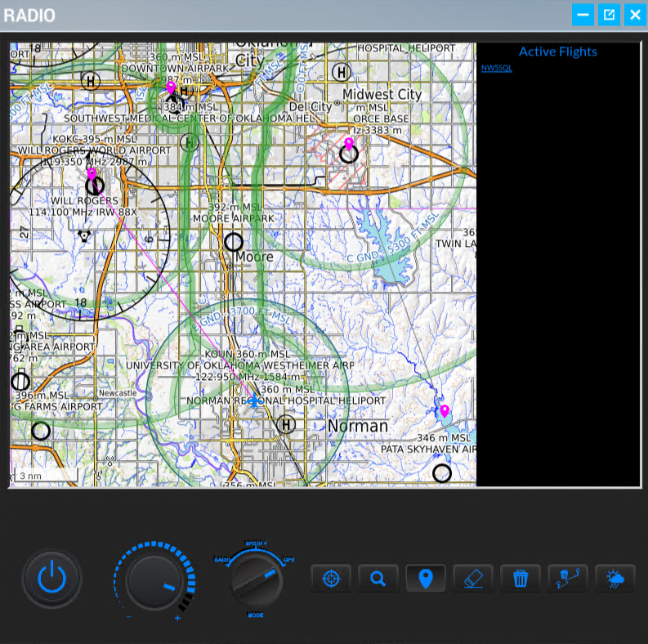648x644 pixels.
Task: Open the NW5SQL active flight link
Action: click(497, 68)
